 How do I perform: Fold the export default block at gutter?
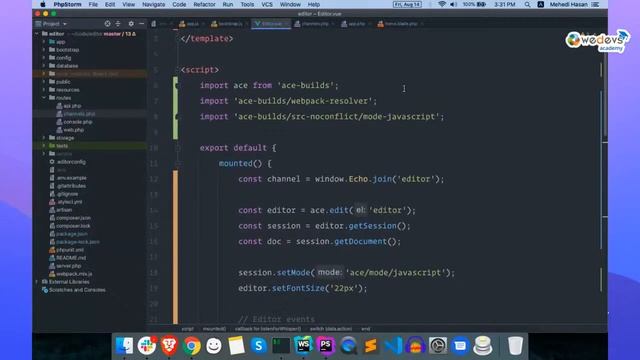tap(178, 148)
